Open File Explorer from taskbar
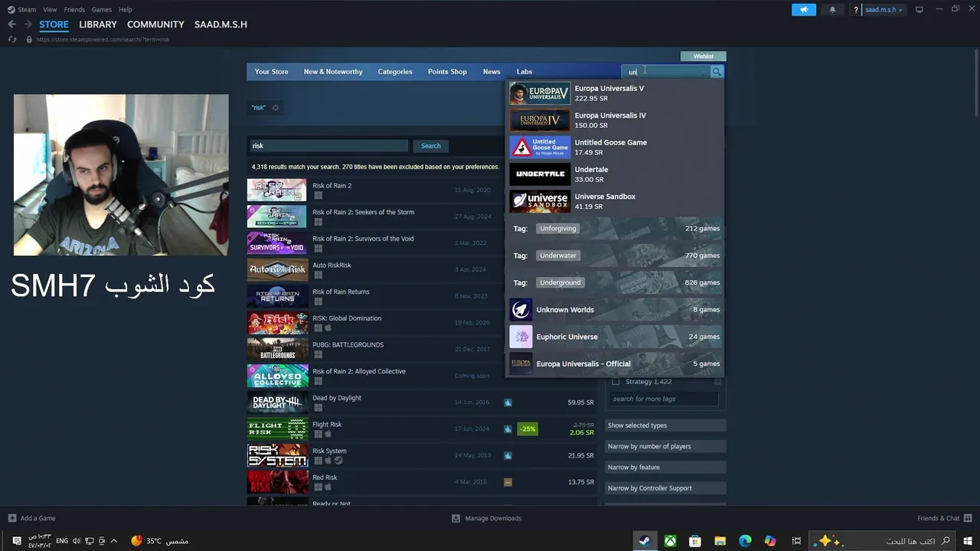Image resolution: width=980 pixels, height=551 pixels. (x=720, y=541)
